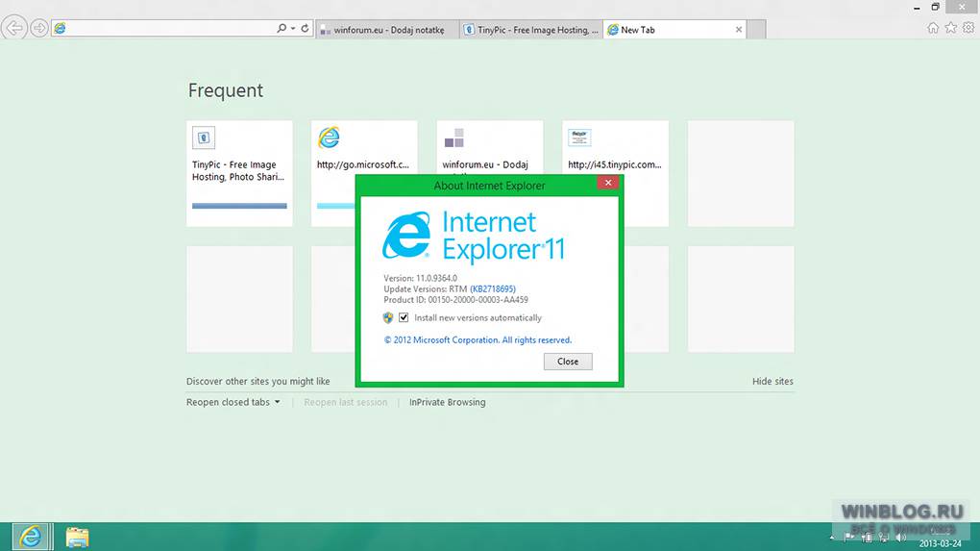Click the Internet Explorer 11 logo
Image resolution: width=980 pixels, height=551 pixels.
point(473,236)
